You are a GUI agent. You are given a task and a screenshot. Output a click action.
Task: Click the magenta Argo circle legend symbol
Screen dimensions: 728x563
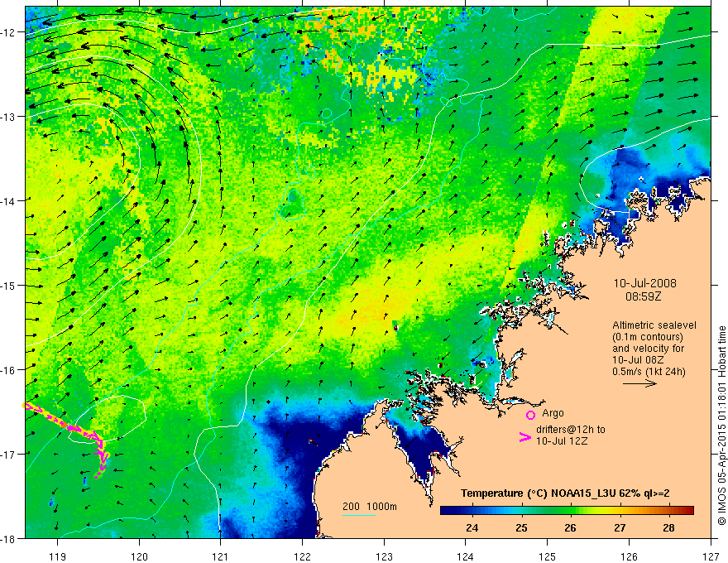530,415
